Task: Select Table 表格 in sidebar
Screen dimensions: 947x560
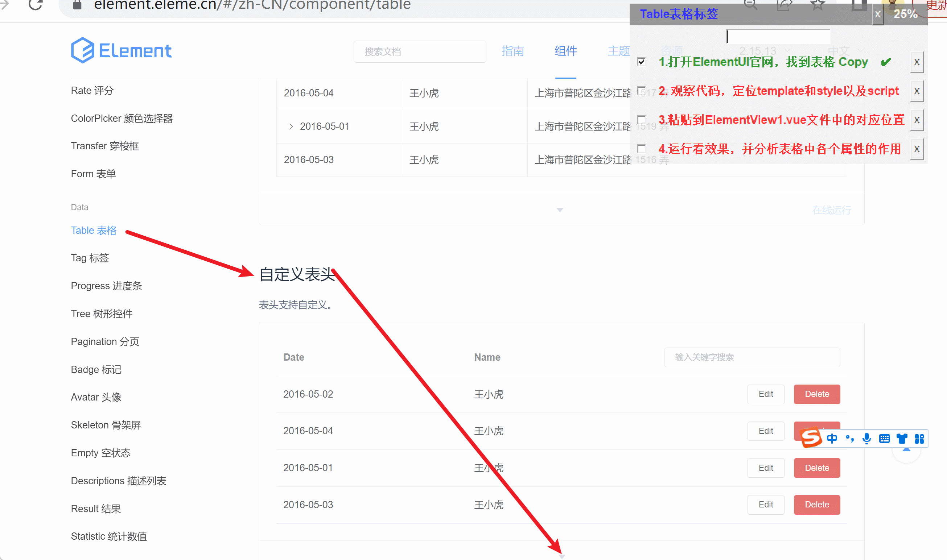Action: pyautogui.click(x=94, y=230)
